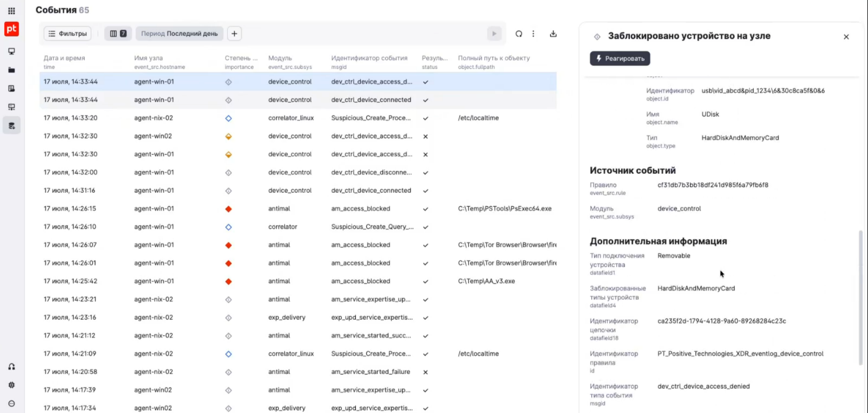Click the headset support icon
Screen dimensions: 868x413
(12, 366)
